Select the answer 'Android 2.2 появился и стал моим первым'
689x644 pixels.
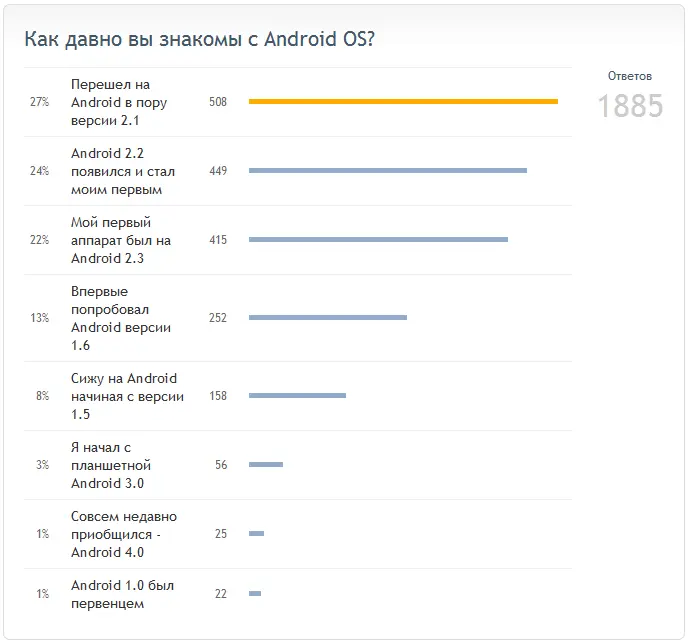[x=123, y=171]
